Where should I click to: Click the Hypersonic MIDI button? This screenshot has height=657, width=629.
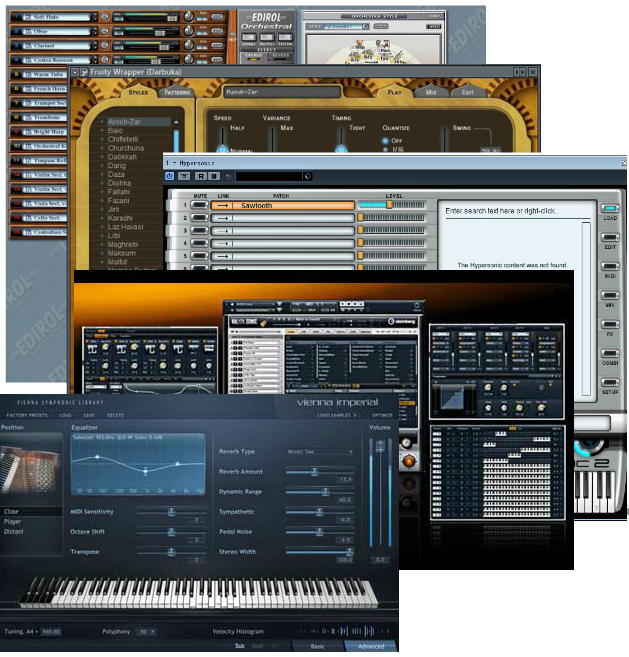(x=610, y=266)
